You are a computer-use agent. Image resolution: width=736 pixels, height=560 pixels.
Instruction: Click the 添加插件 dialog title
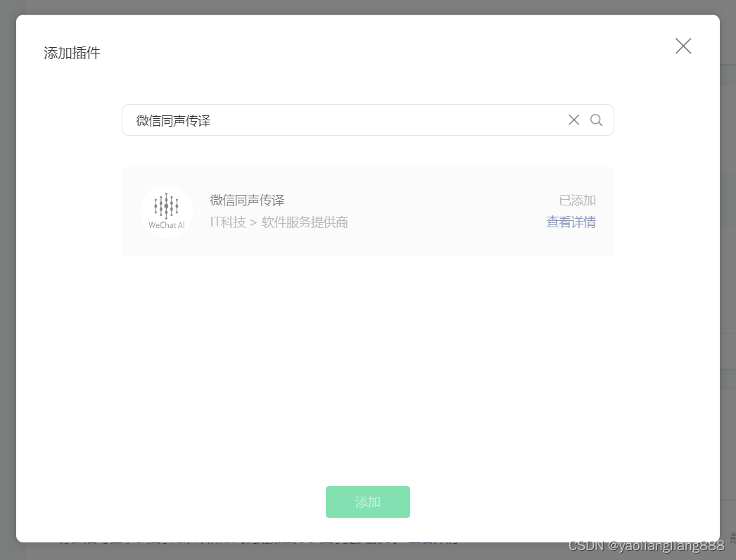click(72, 53)
